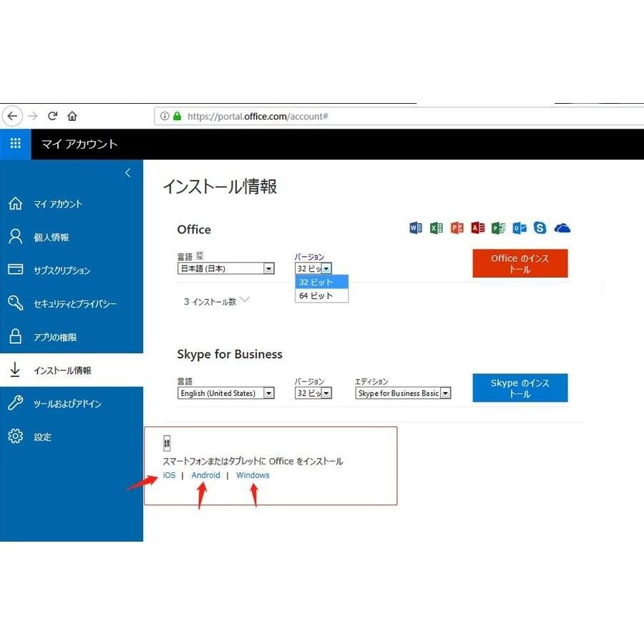644x644 pixels.
Task: Open 設定 settings in sidebar
Action: click(42, 437)
